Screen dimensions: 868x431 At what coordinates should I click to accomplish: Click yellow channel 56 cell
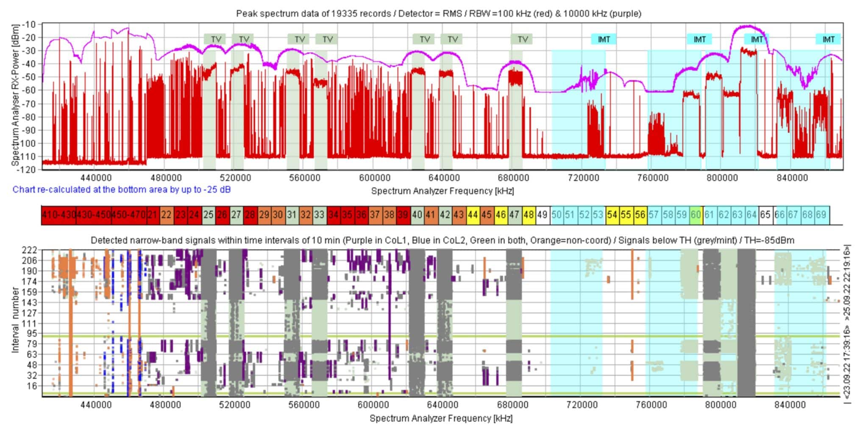(x=640, y=215)
